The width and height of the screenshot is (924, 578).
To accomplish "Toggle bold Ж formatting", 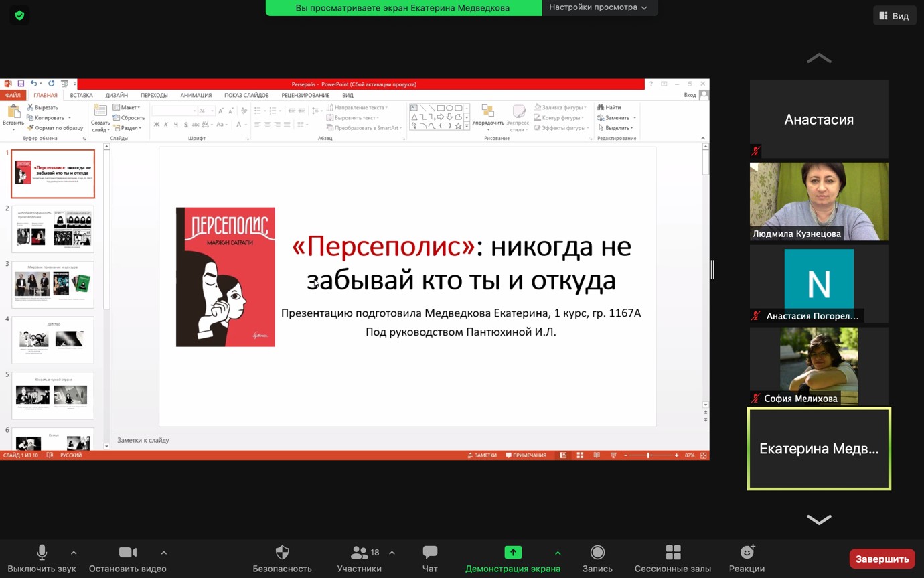I will 157,125.
